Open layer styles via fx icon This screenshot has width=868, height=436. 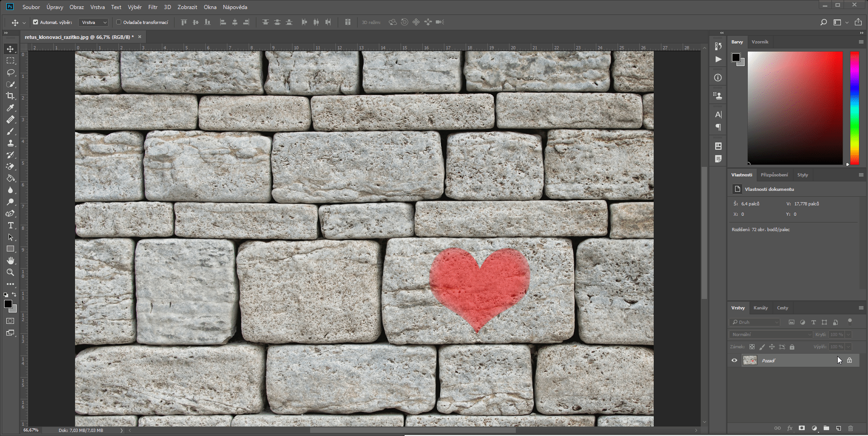(x=790, y=428)
